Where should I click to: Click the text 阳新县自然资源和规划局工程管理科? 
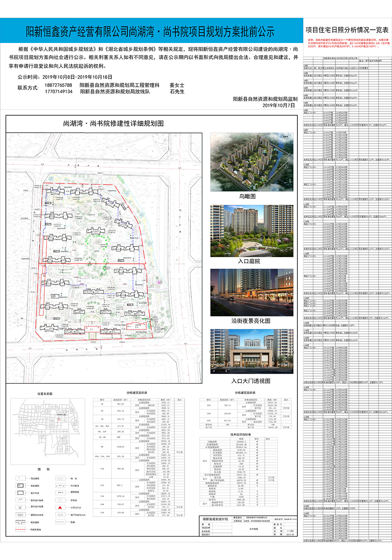(x=120, y=85)
